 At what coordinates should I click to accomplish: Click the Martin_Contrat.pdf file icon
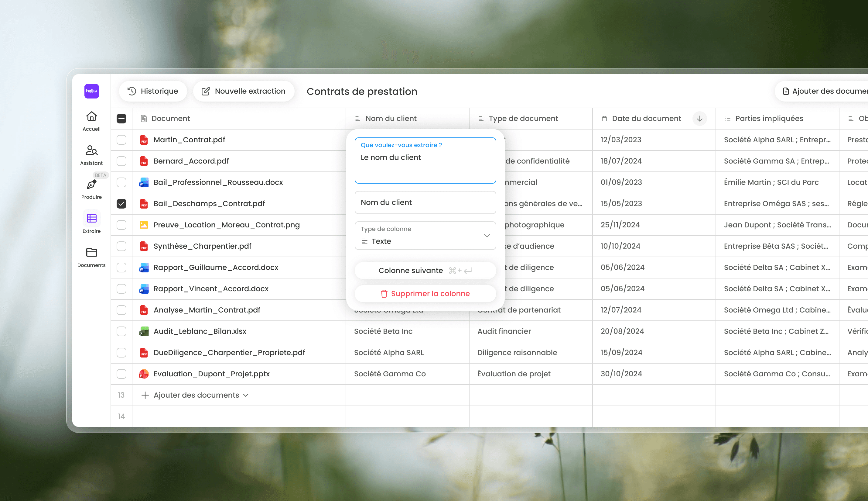pos(144,140)
